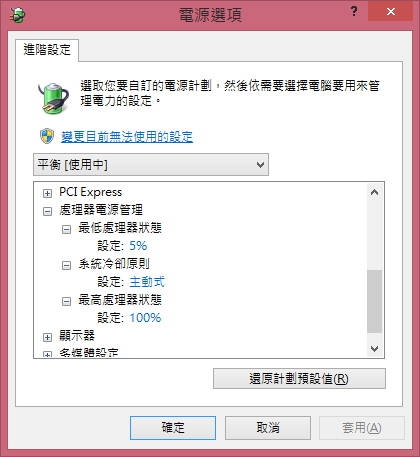420x457 pixels.
Task: Click the 變更目前無法使用的設定 link
Action: click(127, 137)
